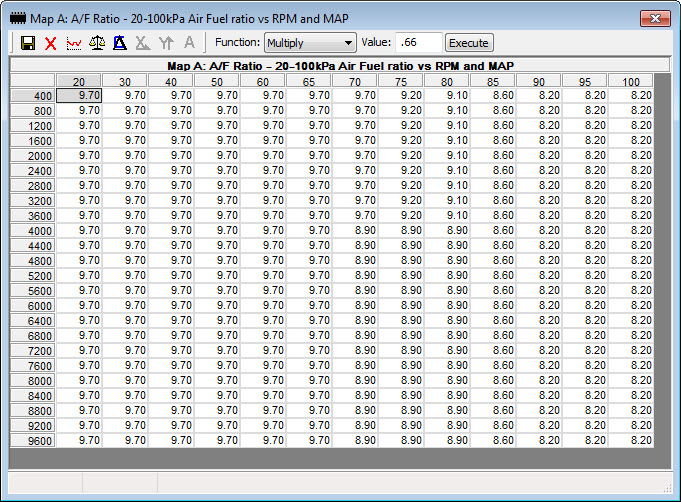The image size is (681, 502).
Task: Click the red X cancel icon
Action: tap(51, 43)
